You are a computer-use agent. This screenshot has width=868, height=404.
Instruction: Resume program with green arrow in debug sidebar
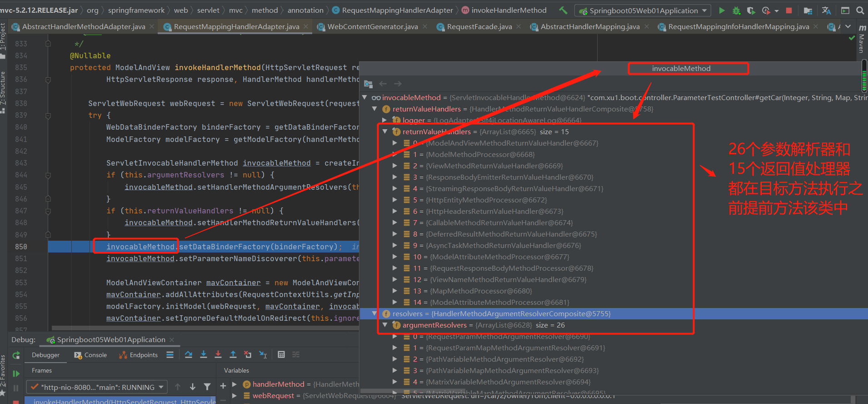pos(16,374)
